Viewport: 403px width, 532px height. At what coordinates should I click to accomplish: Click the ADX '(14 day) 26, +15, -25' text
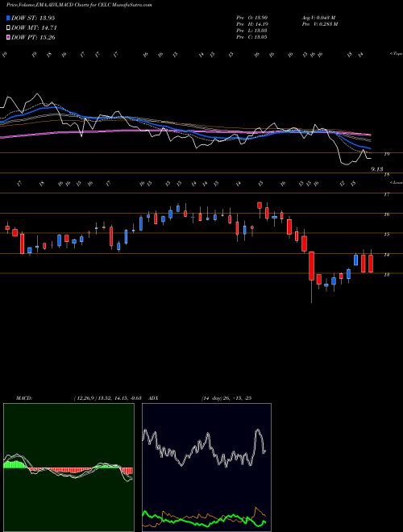(226, 398)
